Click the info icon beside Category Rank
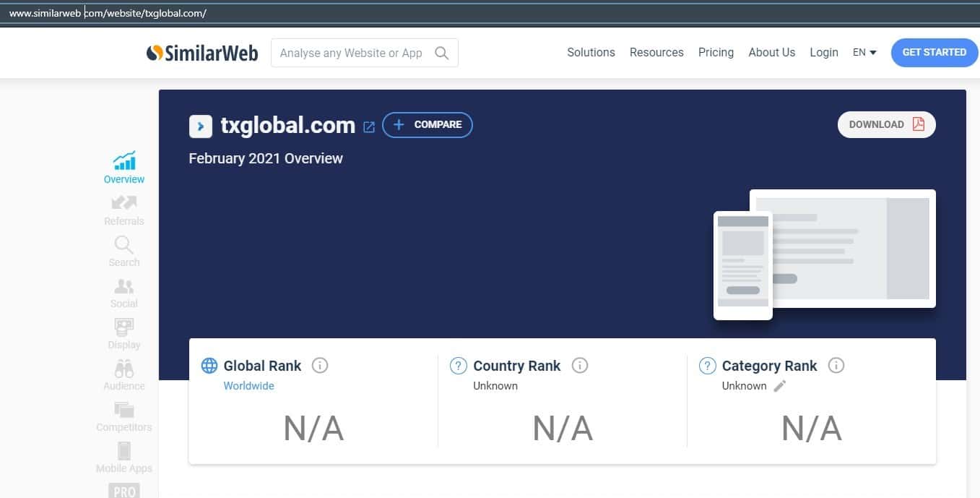The width and height of the screenshot is (980, 498). (x=836, y=366)
